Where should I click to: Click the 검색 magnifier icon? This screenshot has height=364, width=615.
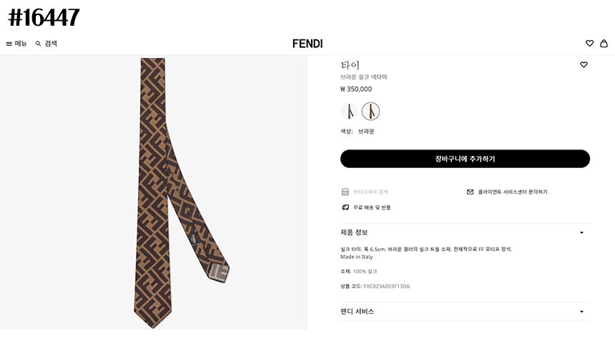[x=39, y=44]
